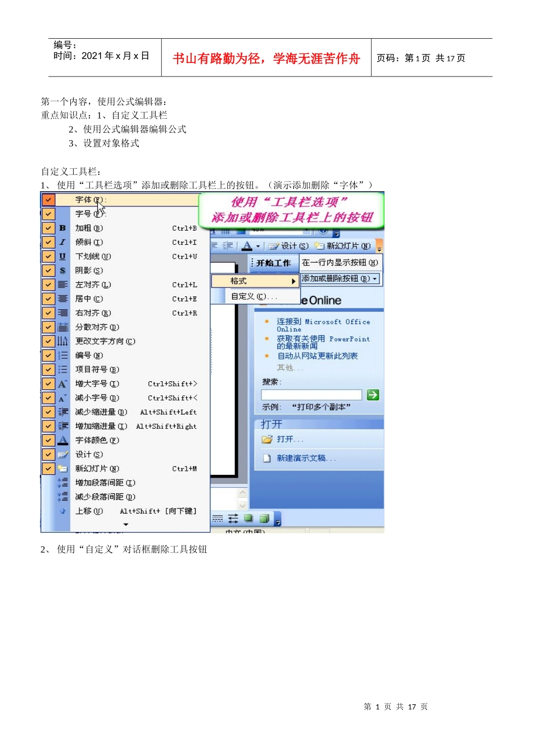
Task: Click 设计(S) button on formatting toolbar
Action: pos(289,246)
